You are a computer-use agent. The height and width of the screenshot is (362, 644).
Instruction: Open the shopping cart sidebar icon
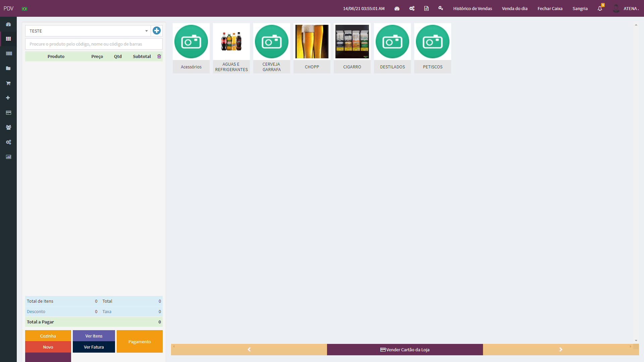[8, 83]
